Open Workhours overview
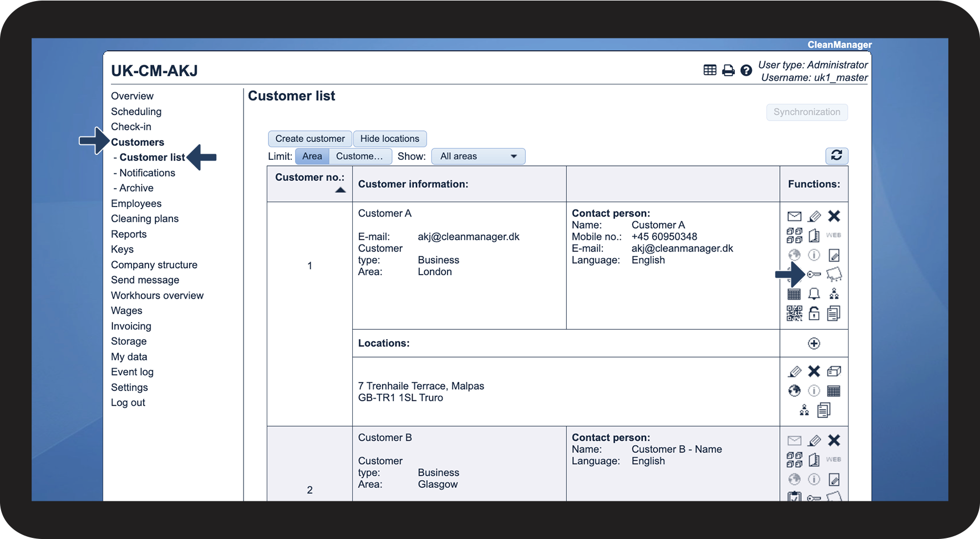The height and width of the screenshot is (539, 980). (x=157, y=295)
